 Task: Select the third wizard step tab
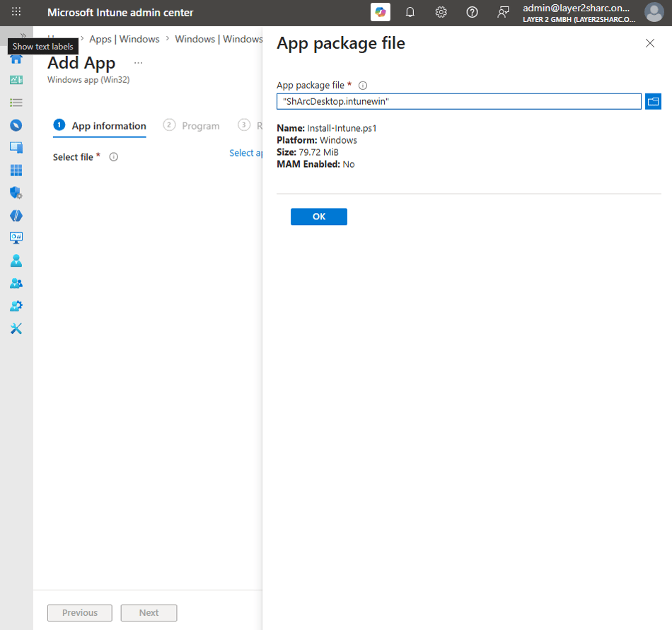point(250,126)
